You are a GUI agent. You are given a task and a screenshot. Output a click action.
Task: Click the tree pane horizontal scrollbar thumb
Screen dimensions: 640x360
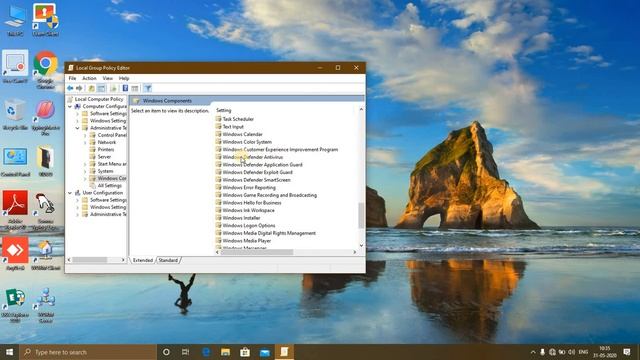90,260
